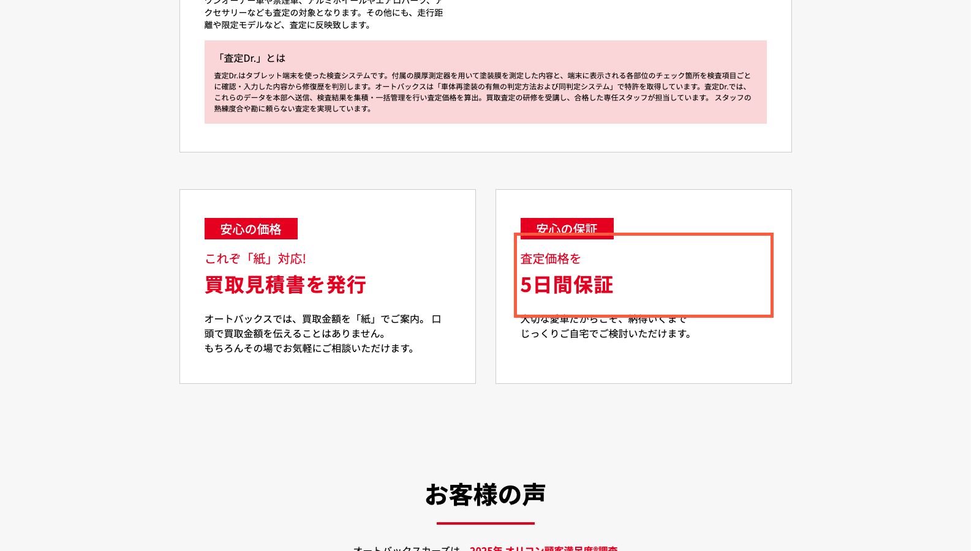This screenshot has height=551, width=980.
Task: Click the お客様の声 section heading
Action: click(x=485, y=495)
